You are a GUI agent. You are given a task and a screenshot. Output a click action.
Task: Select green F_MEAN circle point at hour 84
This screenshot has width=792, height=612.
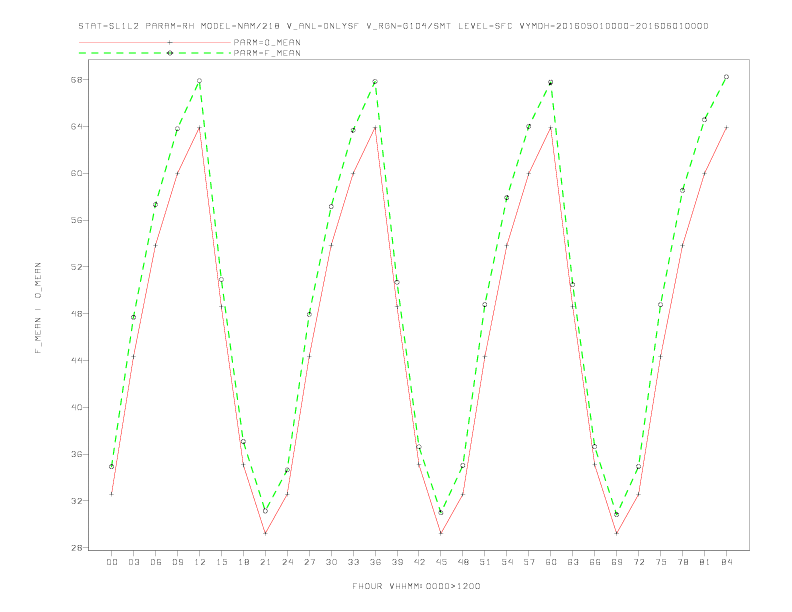[x=726, y=77]
